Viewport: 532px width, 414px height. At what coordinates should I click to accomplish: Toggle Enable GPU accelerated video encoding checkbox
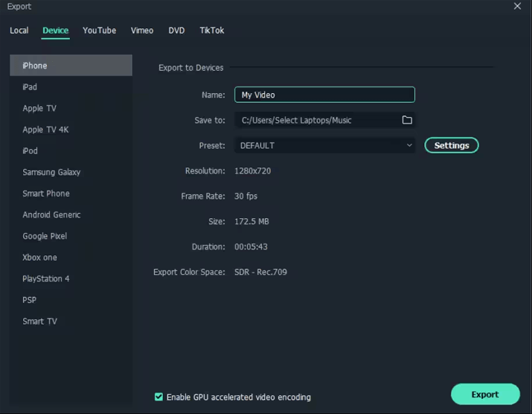click(158, 397)
